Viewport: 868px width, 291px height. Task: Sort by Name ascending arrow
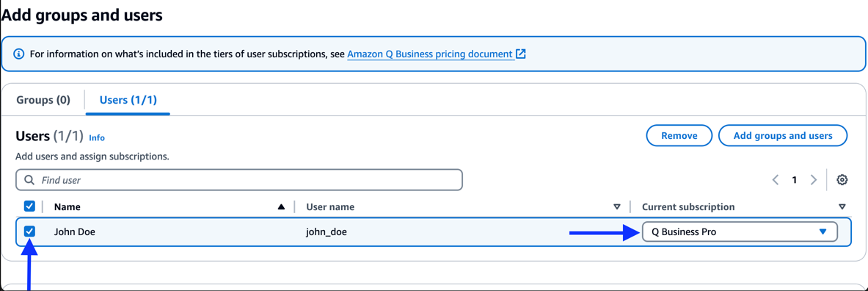[281, 206]
